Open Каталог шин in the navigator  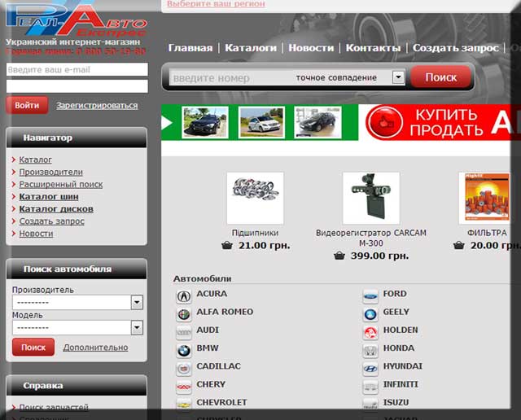49,197
